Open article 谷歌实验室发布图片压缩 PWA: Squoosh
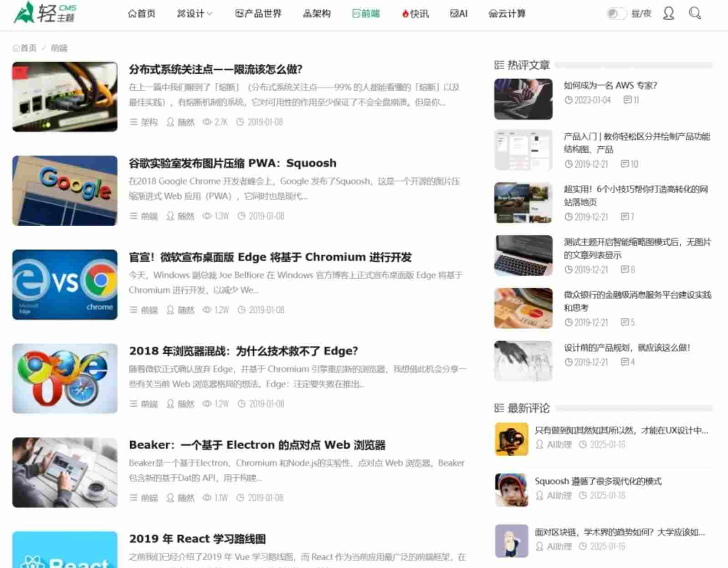The width and height of the screenshot is (728, 568). [x=232, y=163]
